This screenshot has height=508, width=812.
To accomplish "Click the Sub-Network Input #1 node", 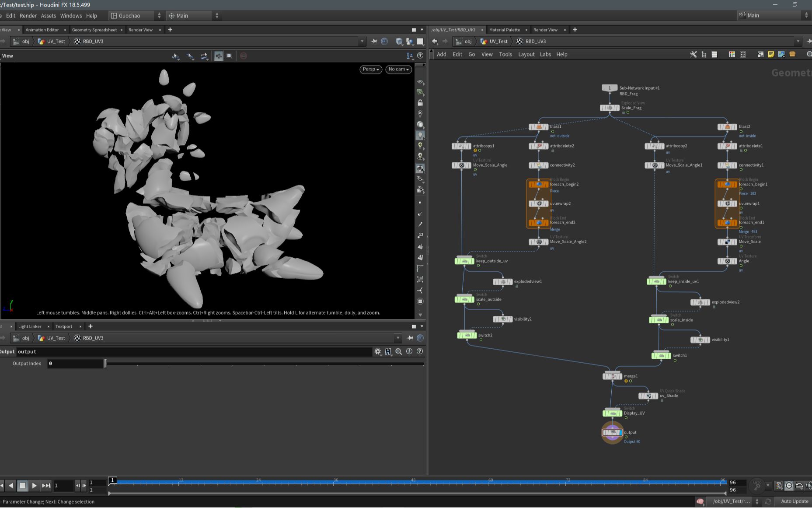I will coord(610,88).
